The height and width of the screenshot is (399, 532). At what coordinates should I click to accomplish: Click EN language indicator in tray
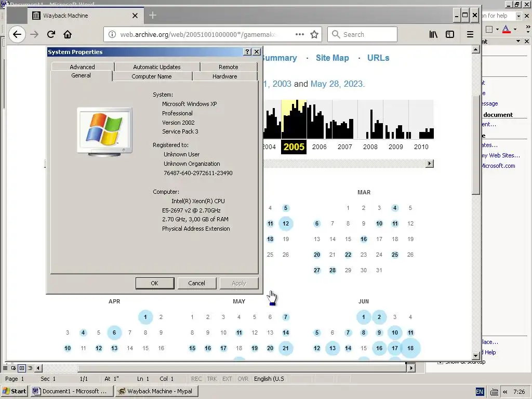[x=480, y=392]
